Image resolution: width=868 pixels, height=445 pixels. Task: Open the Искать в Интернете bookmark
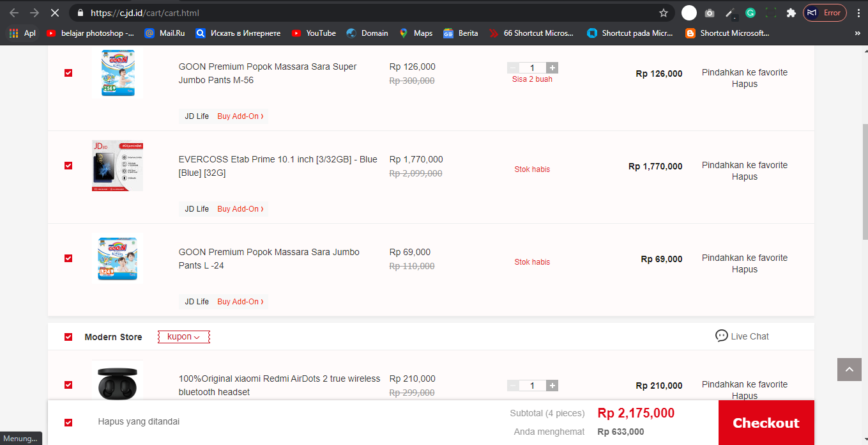tap(238, 33)
